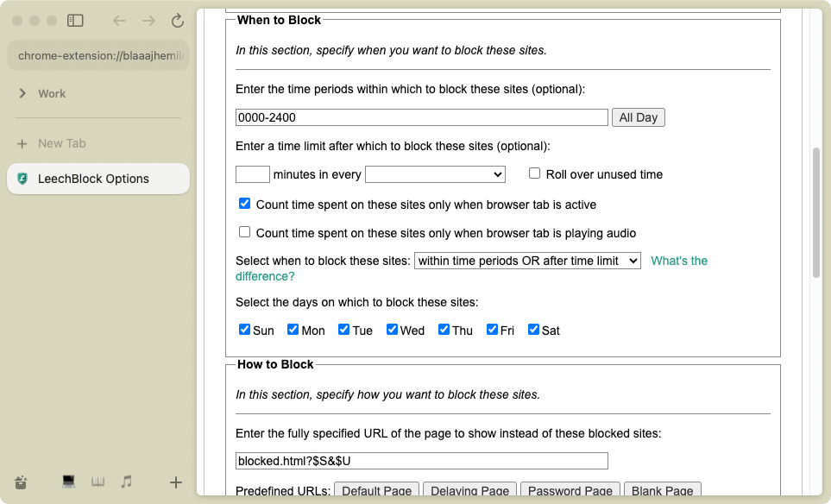Open the archive box icon at sidebar bottom
831x504 pixels.
(21, 482)
